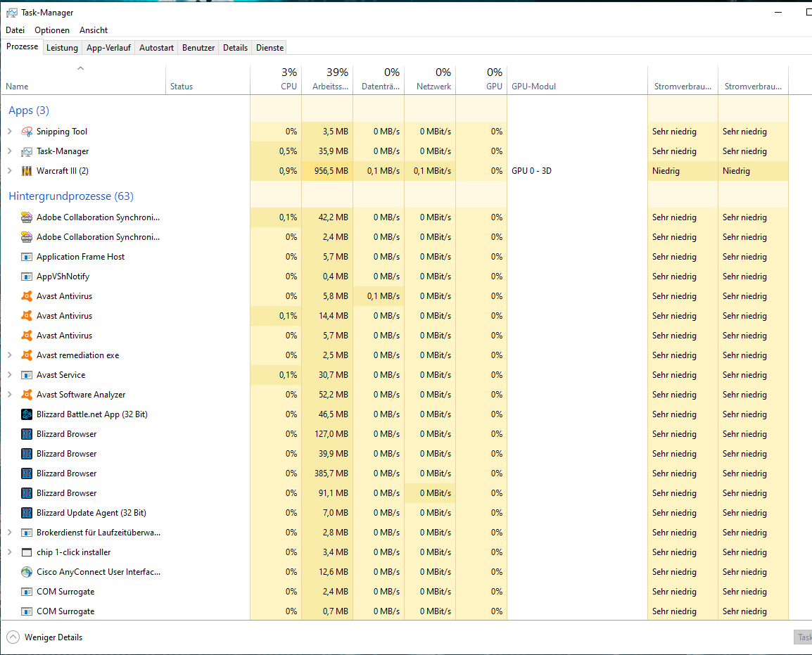Select the 0,9% CPU cell
Viewport: 812px width, 655px height.
coord(276,171)
